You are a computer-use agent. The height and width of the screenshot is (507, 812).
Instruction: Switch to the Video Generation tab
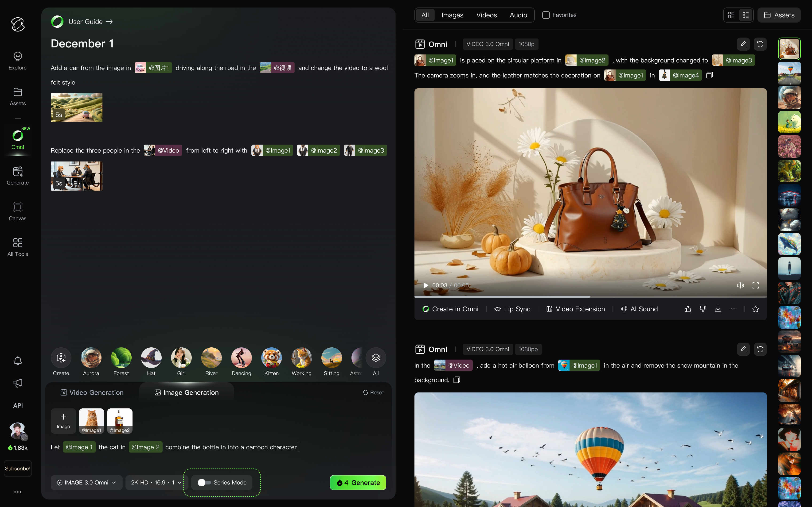pos(92,392)
